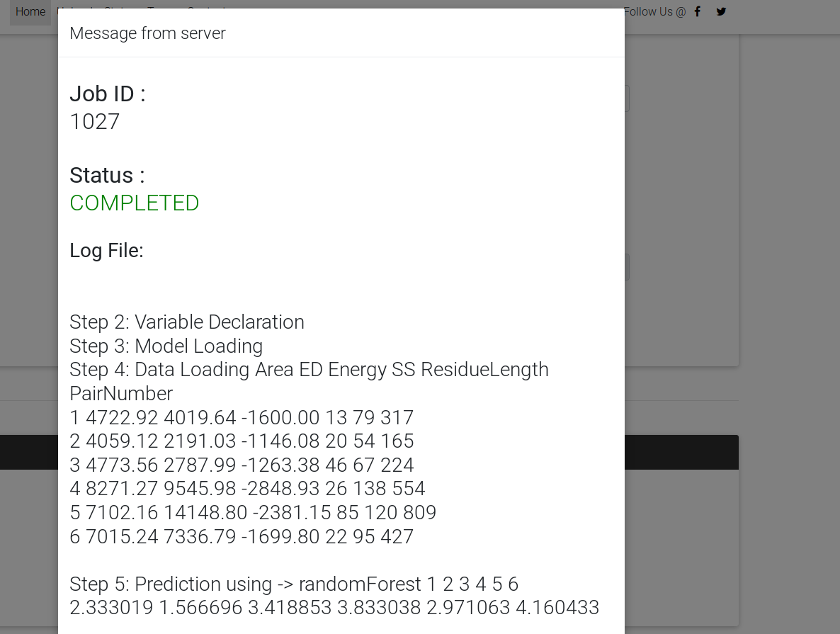Go to the Home nav item
The width and height of the screenshot is (840, 634).
pyautogui.click(x=30, y=12)
